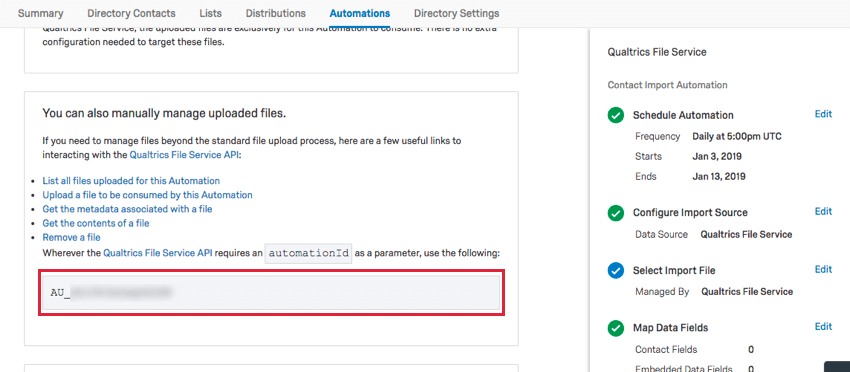Click the green checkmark beside Schedule Automation
The image size is (850, 372).
615,116
